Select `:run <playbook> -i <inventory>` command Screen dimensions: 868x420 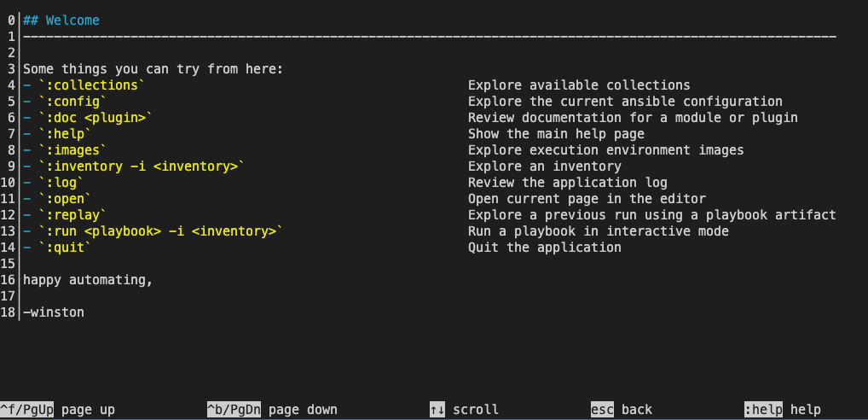pos(159,231)
